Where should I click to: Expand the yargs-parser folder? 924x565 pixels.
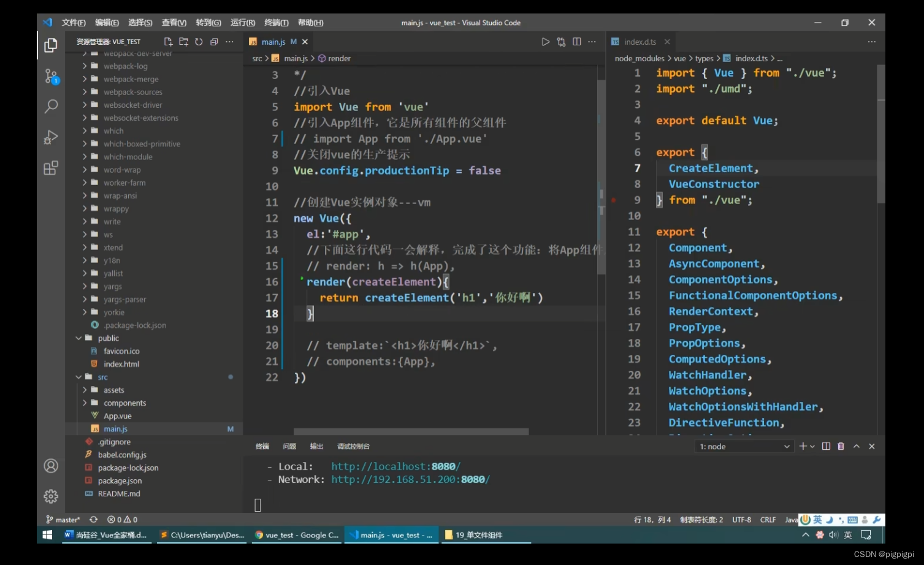coord(85,299)
